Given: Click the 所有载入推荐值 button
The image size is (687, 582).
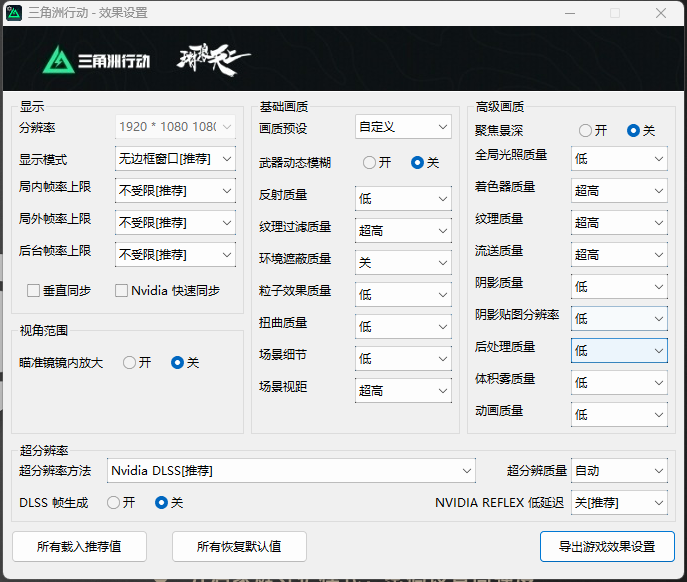Looking at the screenshot, I should (79, 546).
